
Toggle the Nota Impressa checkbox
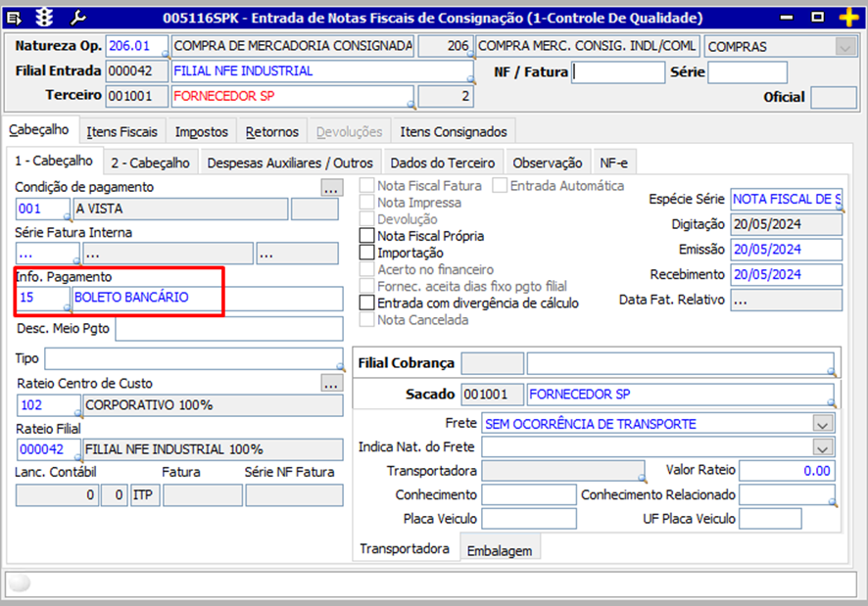366,202
